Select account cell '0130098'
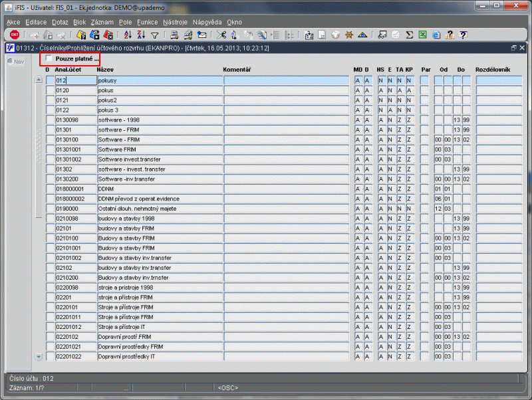Screen dimensions: 532x400 tap(76, 120)
